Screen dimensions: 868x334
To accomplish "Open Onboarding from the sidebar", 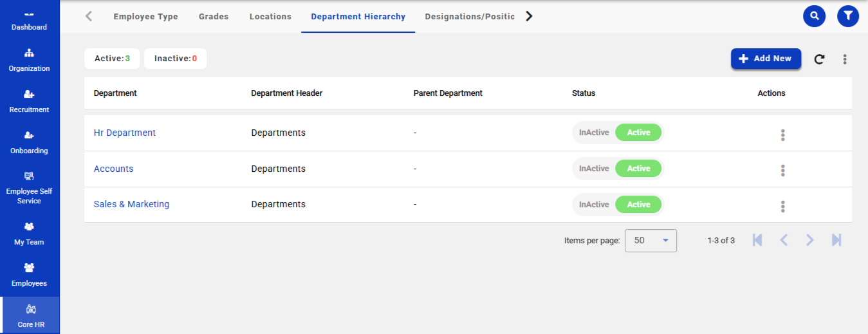I will 29,142.
